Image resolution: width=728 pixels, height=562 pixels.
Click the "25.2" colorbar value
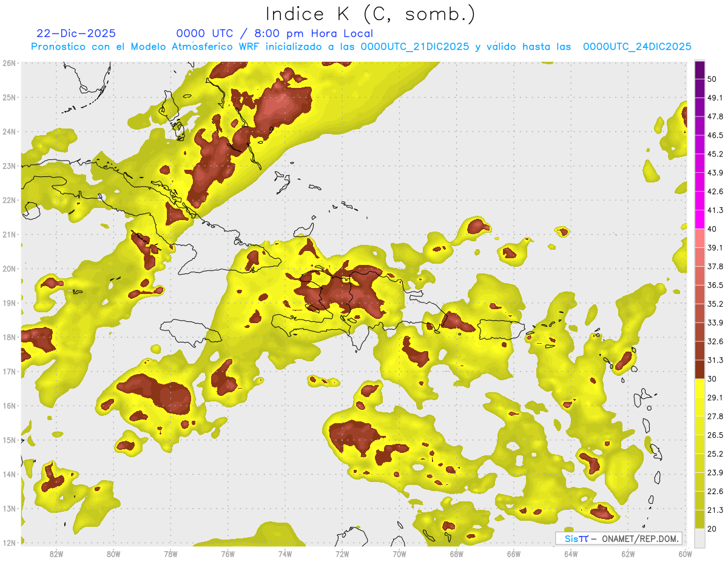point(715,454)
